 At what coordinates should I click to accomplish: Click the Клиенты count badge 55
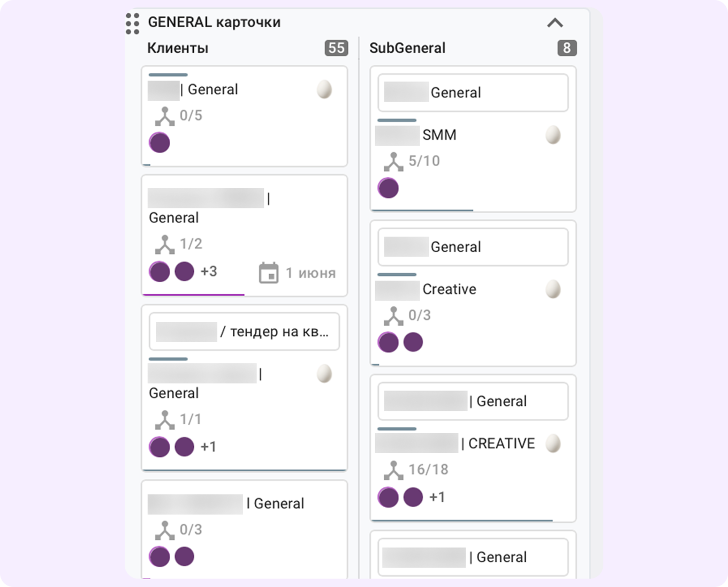336,48
